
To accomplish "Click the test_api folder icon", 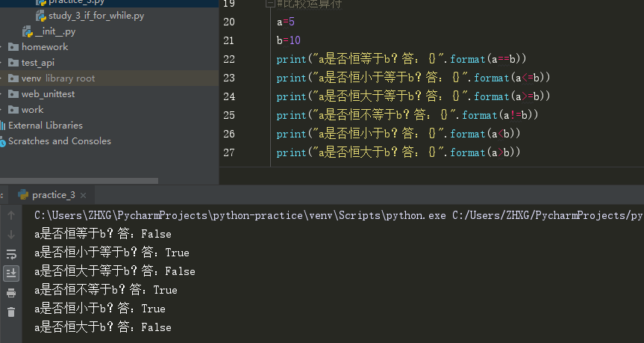I will coord(13,63).
